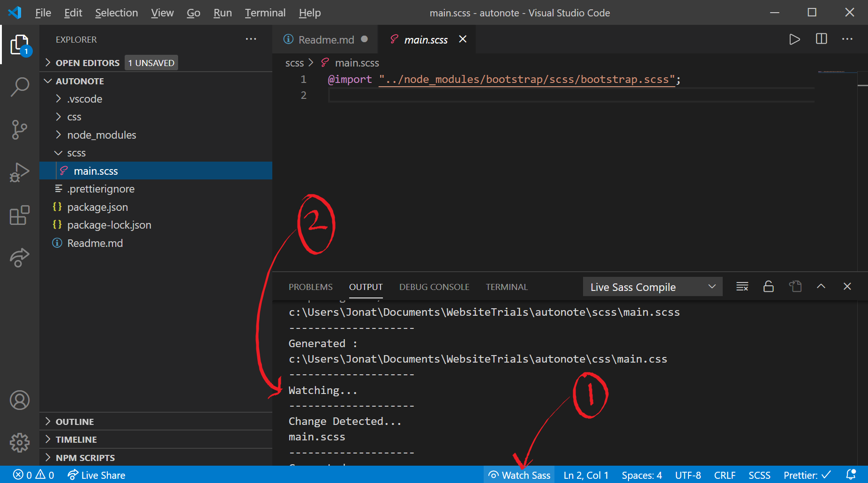
Task: Expand the node_modules folder
Action: click(101, 135)
